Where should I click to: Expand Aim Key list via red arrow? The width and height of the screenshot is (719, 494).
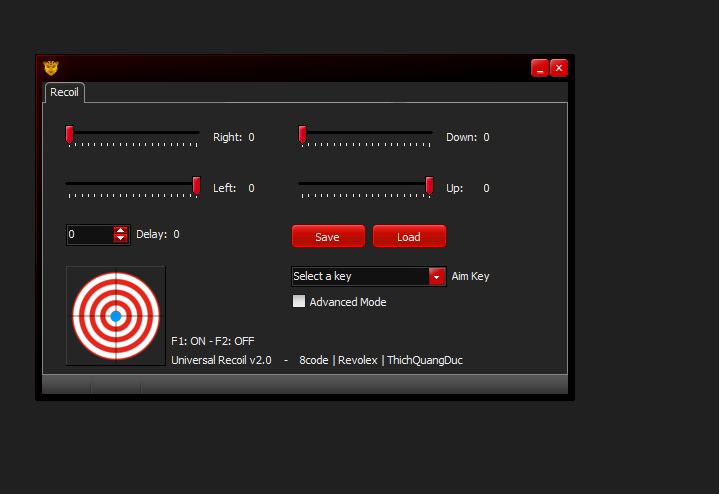[436, 276]
